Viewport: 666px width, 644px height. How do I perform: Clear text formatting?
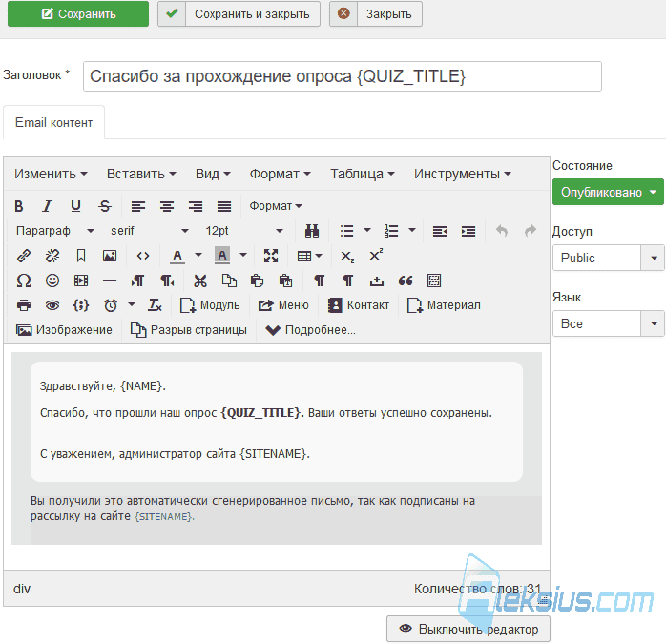[155, 305]
